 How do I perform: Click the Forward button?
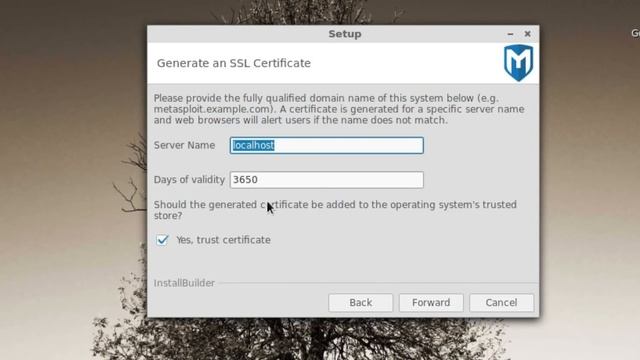[431, 302]
